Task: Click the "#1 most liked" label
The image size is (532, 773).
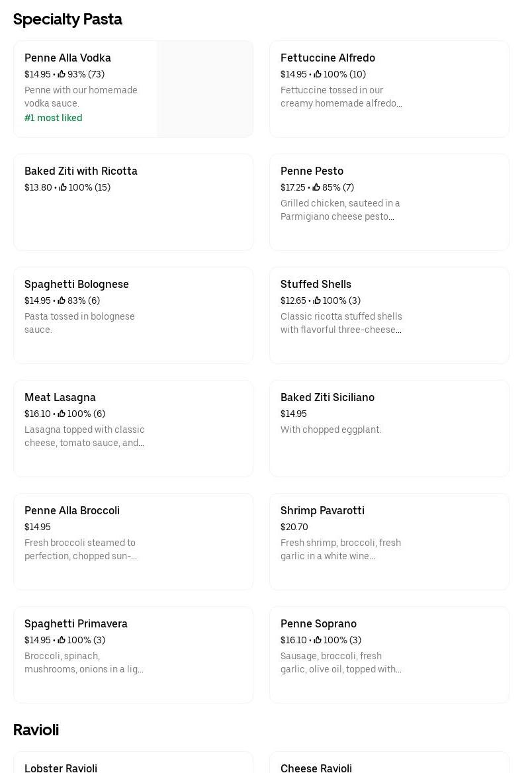Action: (x=54, y=118)
